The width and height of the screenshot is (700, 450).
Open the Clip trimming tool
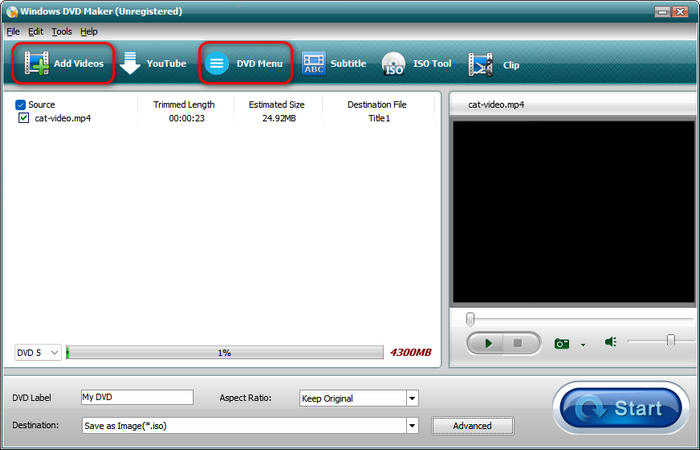pyautogui.click(x=493, y=65)
